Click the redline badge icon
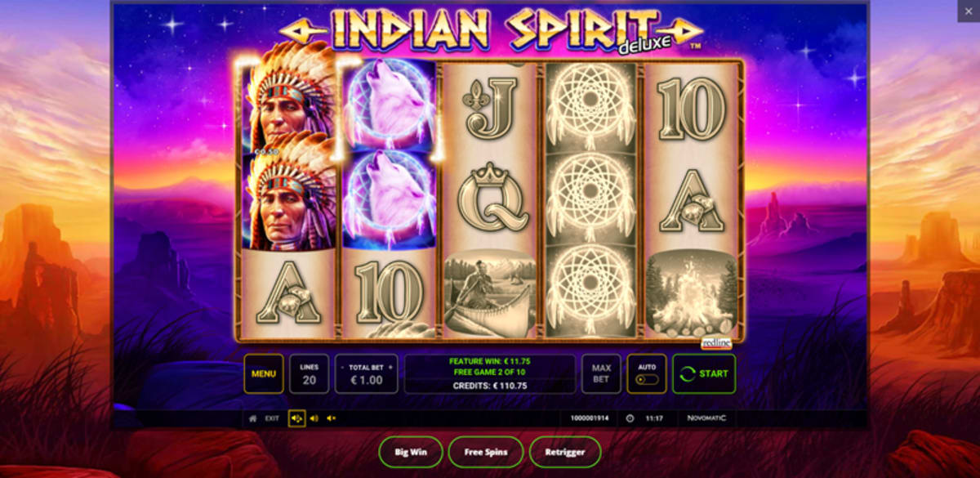Screen dimensions: 980x478 tap(716, 344)
